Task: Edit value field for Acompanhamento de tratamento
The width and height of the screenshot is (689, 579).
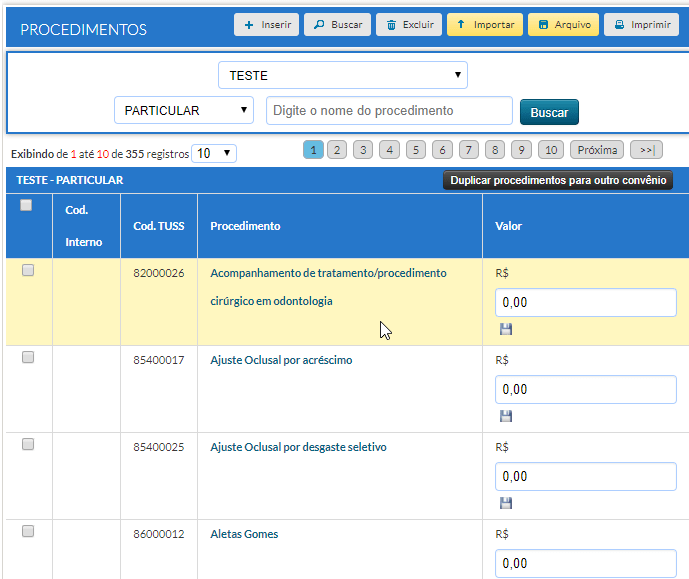Action: (x=586, y=302)
